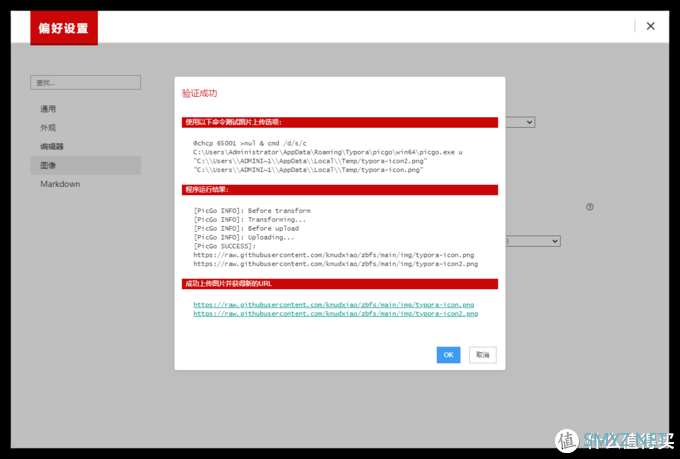Close the preferences window with X
Image resolution: width=680 pixels, height=459 pixels.
[x=651, y=26]
